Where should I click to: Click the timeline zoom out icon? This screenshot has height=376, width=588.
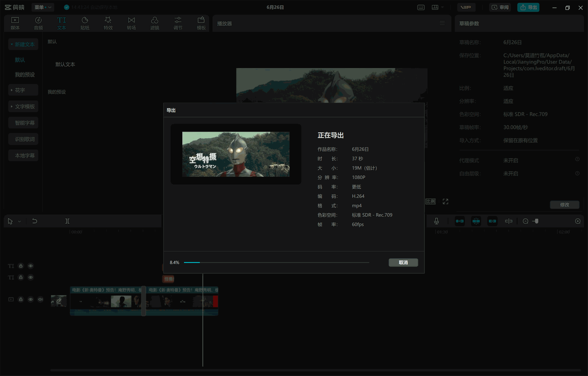(x=526, y=221)
